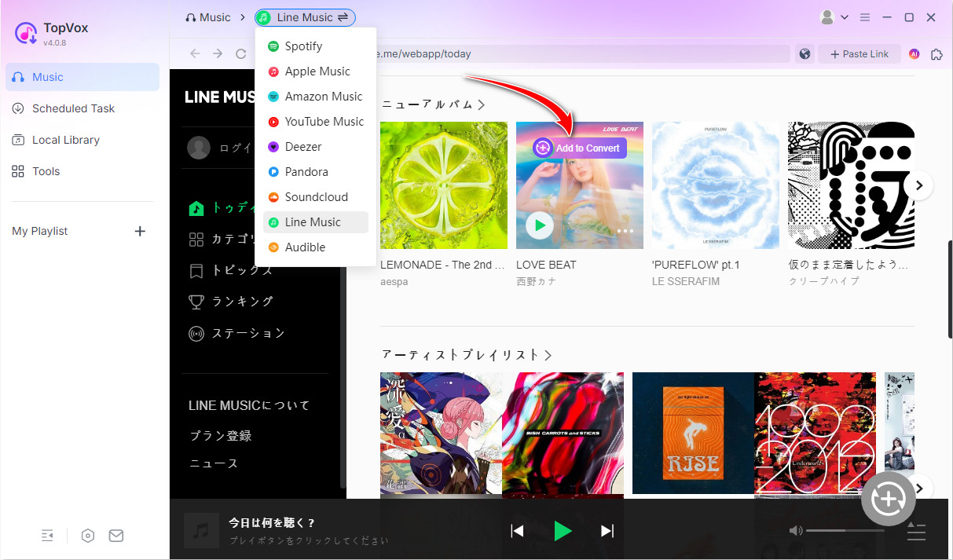Go forward in the embedded browser
The width and height of the screenshot is (953, 560).
coord(218,53)
